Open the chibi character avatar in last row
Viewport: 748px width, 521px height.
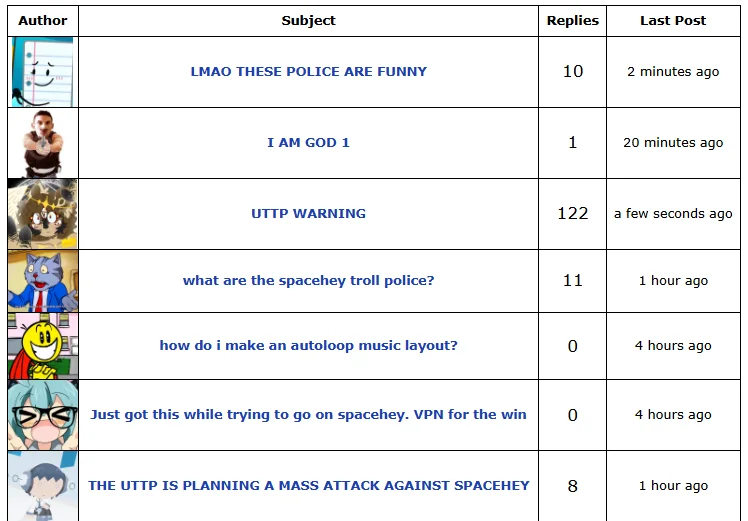tap(42, 486)
